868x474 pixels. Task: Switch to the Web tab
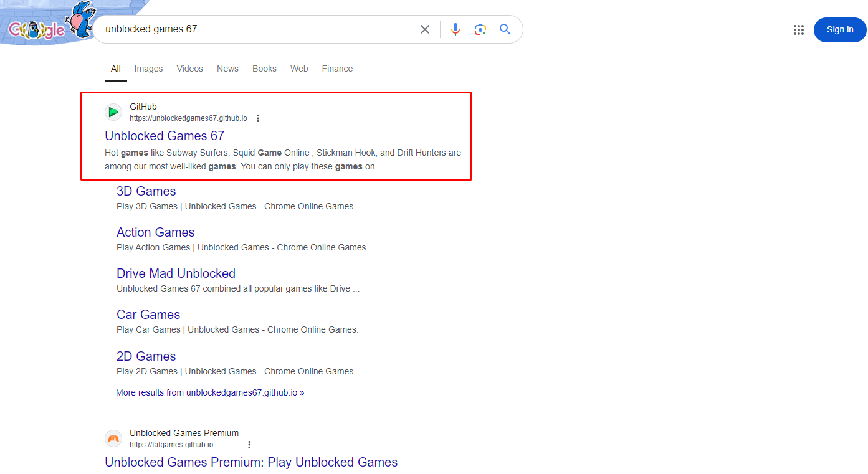click(299, 69)
